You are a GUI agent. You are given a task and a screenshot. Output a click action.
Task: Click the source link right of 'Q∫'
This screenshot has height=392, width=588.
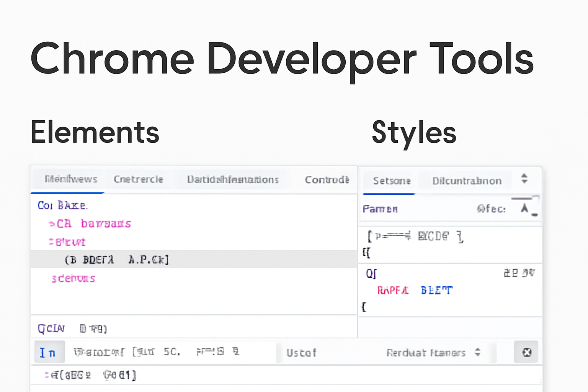tap(519, 273)
